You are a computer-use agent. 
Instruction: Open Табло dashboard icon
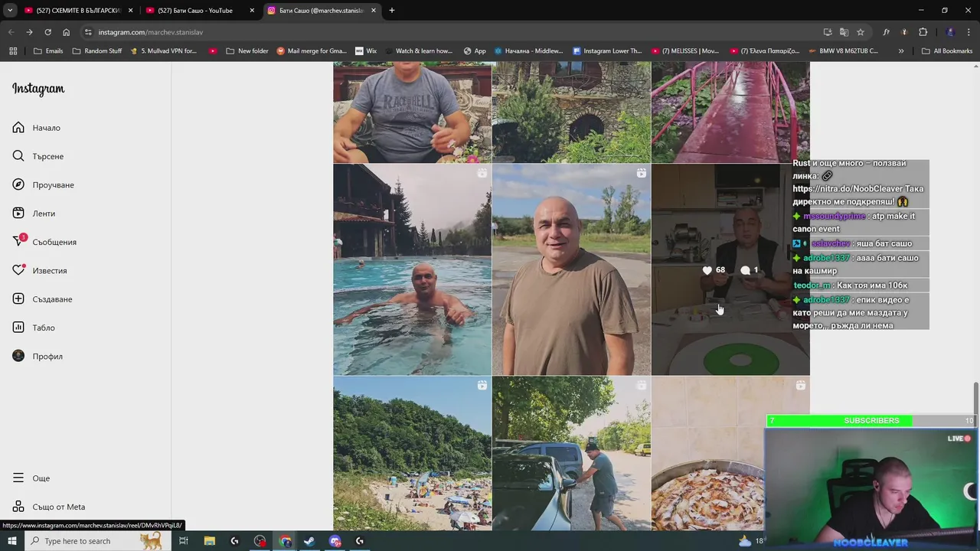click(18, 328)
